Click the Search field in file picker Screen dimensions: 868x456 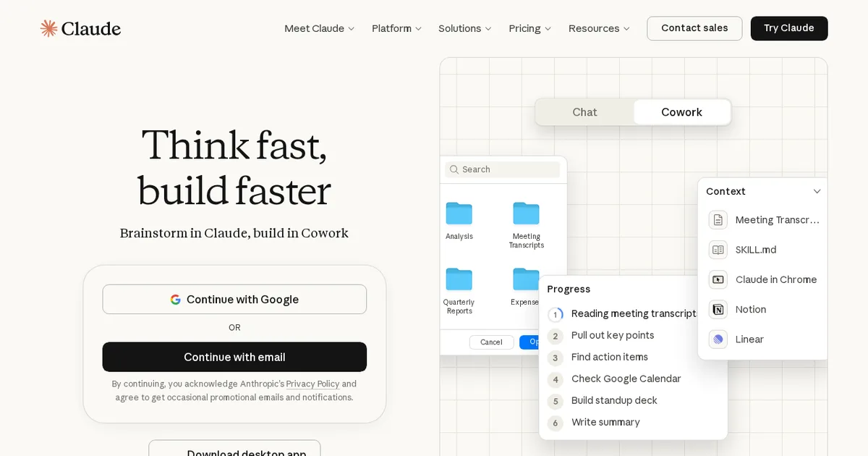point(503,169)
